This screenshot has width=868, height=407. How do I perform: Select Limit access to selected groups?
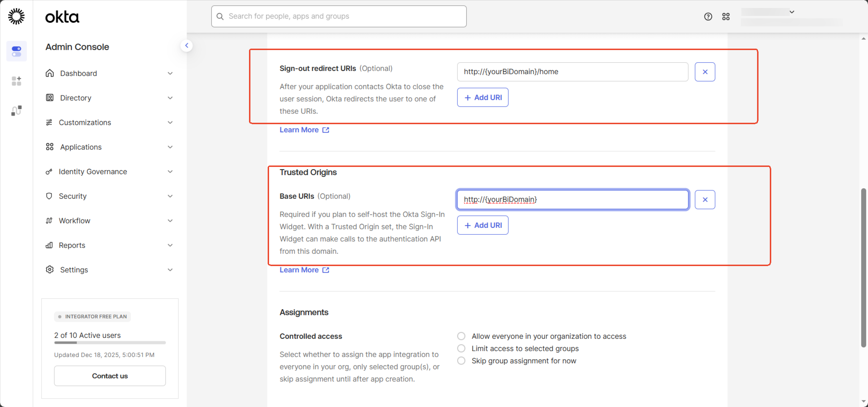(461, 348)
